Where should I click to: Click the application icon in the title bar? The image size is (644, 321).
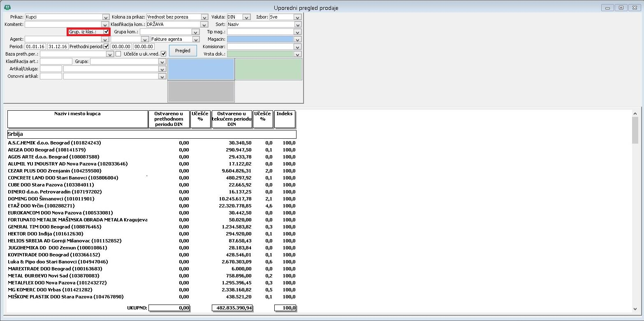click(x=7, y=7)
